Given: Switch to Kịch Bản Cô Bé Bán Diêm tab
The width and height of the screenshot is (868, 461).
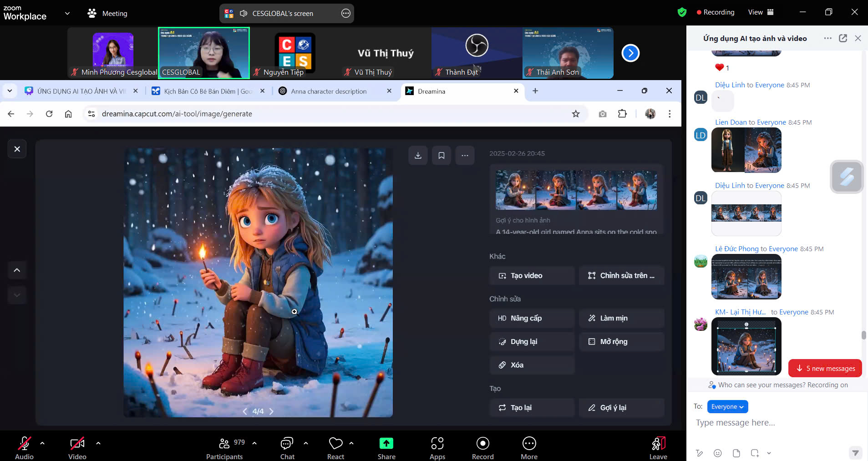Looking at the screenshot, I should (x=208, y=91).
